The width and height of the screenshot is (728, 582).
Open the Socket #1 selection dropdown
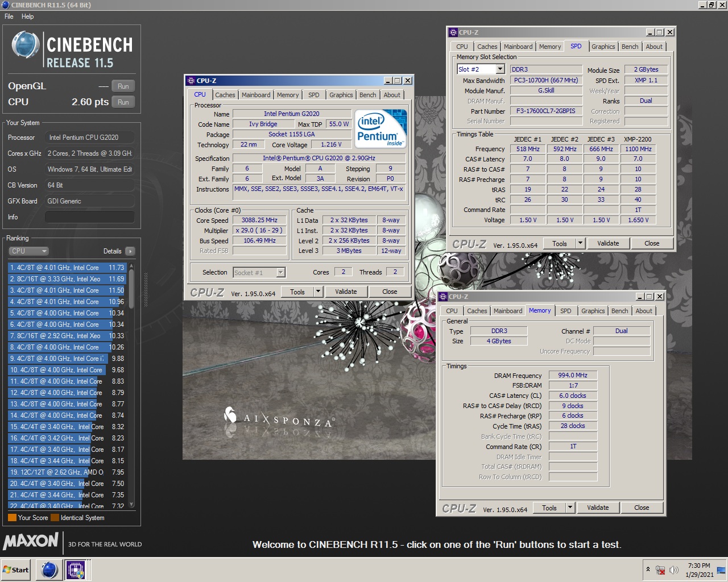259,273
